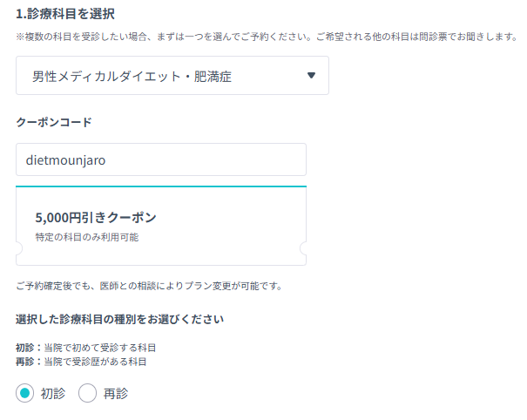Click the 再診 option label text
This screenshot has width=527, height=420.
(116, 393)
